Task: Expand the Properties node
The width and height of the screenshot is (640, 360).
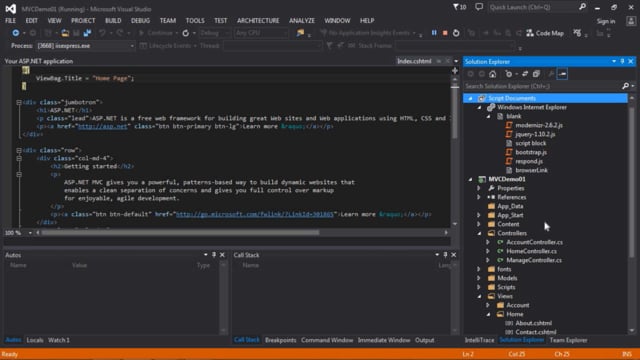Action: (x=479, y=188)
